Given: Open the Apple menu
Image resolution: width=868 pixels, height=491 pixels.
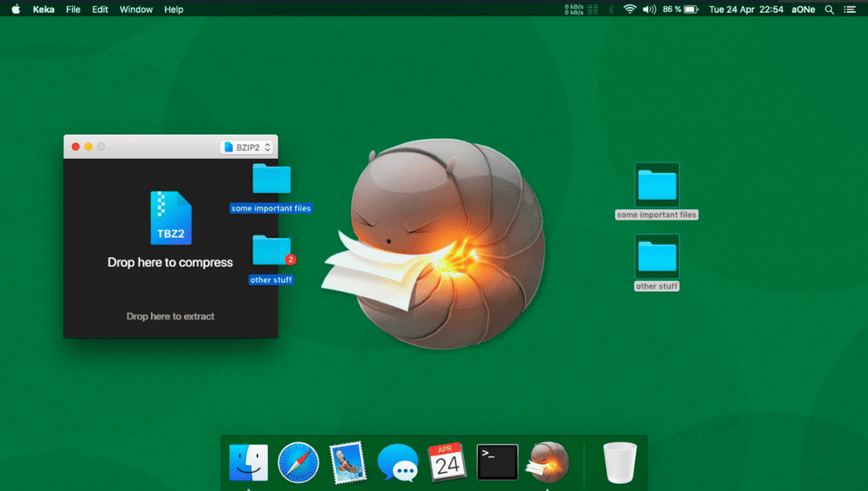Looking at the screenshot, I should tap(16, 9).
